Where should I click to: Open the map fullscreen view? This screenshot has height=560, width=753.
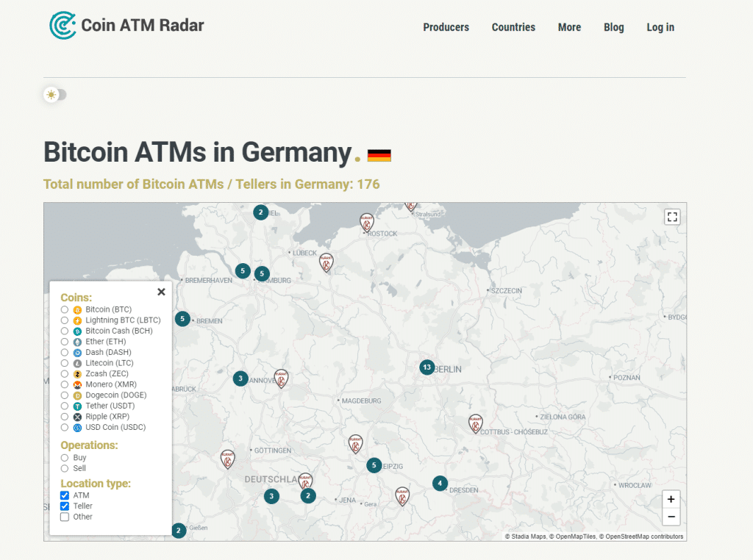tap(672, 217)
